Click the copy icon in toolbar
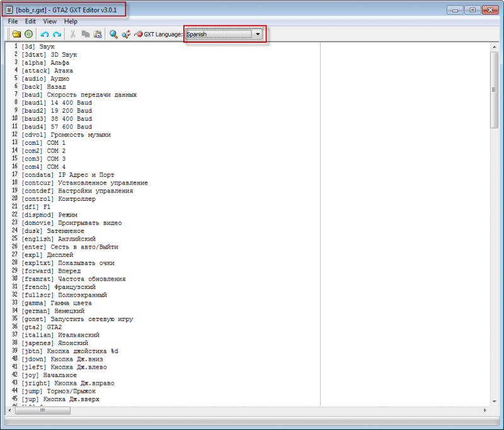Image resolution: width=504 pixels, height=430 pixels. pyautogui.click(x=85, y=34)
